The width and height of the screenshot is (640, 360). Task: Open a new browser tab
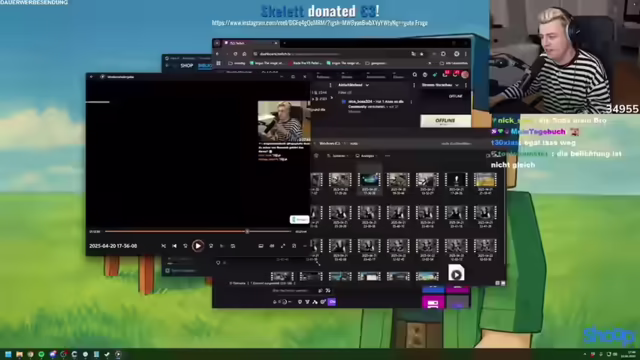point(284,43)
